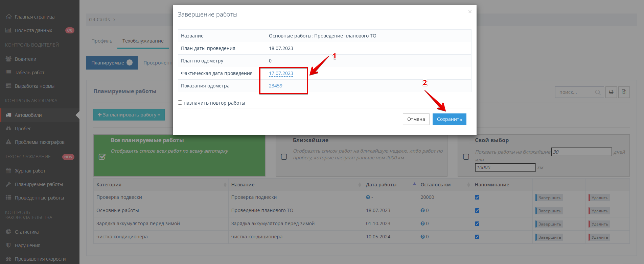Switch to the Профиль tab
The height and width of the screenshot is (264, 644).
(x=102, y=41)
